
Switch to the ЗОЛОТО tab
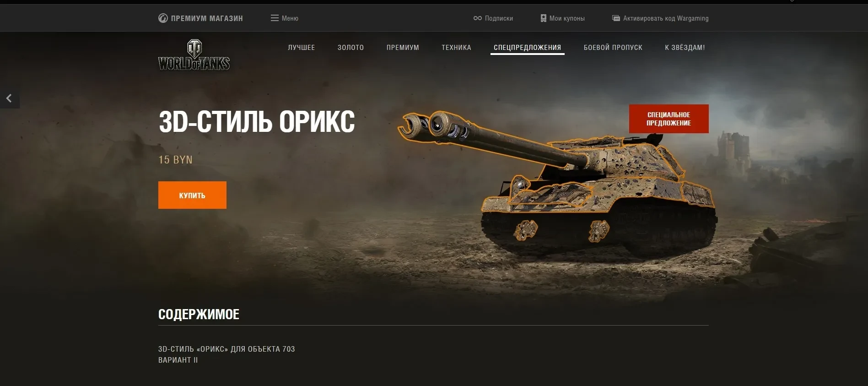pyautogui.click(x=350, y=48)
